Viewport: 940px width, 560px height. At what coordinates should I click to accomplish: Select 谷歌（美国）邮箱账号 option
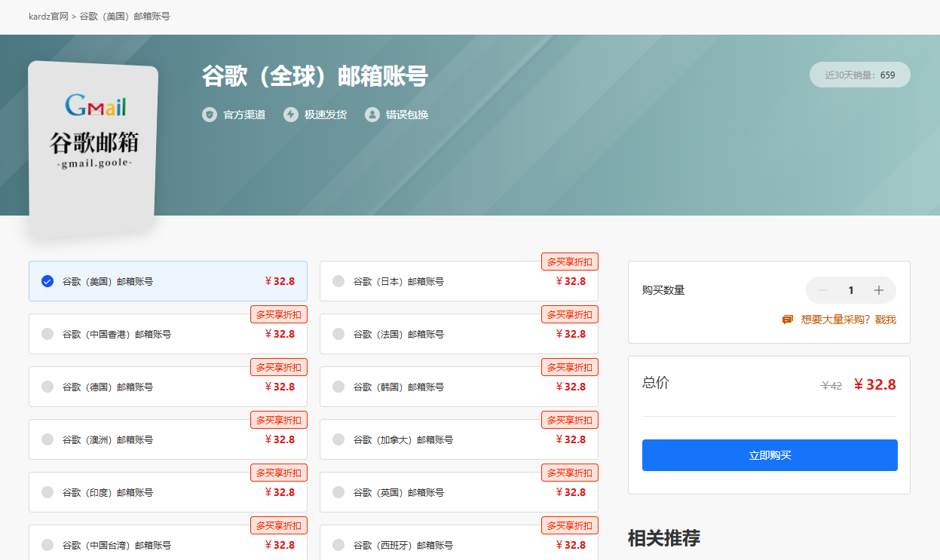click(168, 281)
